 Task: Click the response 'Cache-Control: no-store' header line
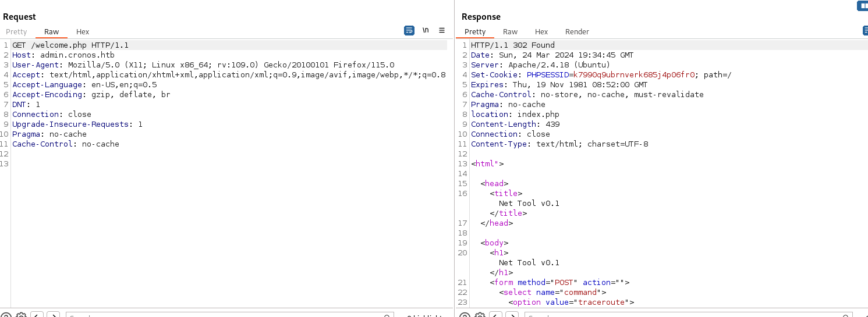[x=587, y=95]
